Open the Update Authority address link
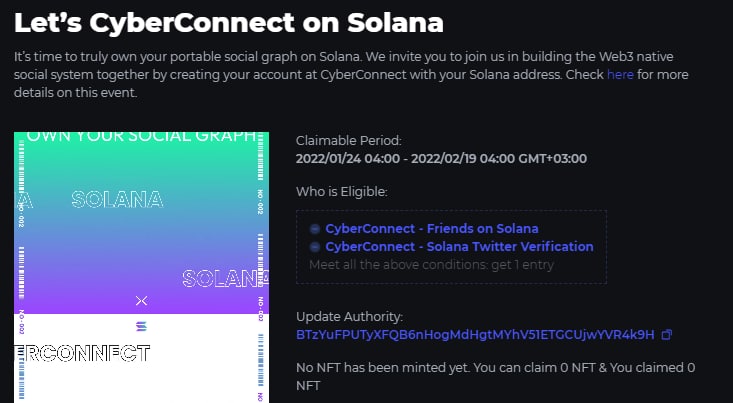Image resolution: width=733 pixels, height=403 pixels. pyautogui.click(x=475, y=334)
